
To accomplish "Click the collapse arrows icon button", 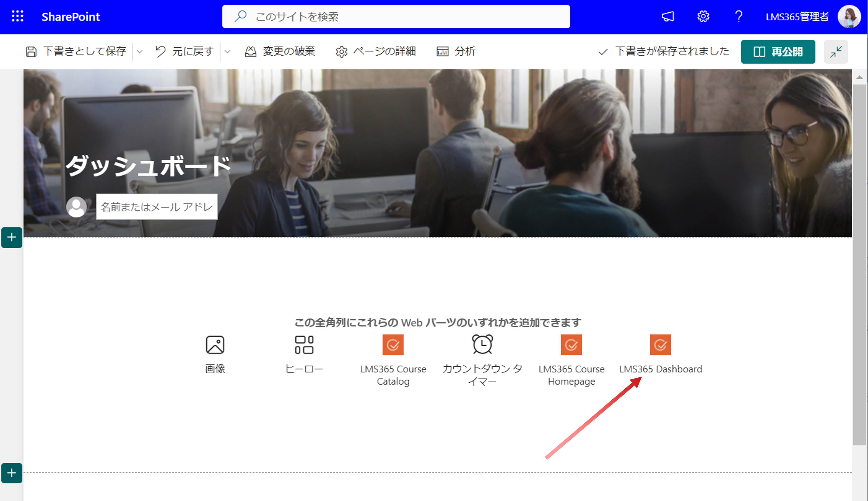I will (836, 52).
